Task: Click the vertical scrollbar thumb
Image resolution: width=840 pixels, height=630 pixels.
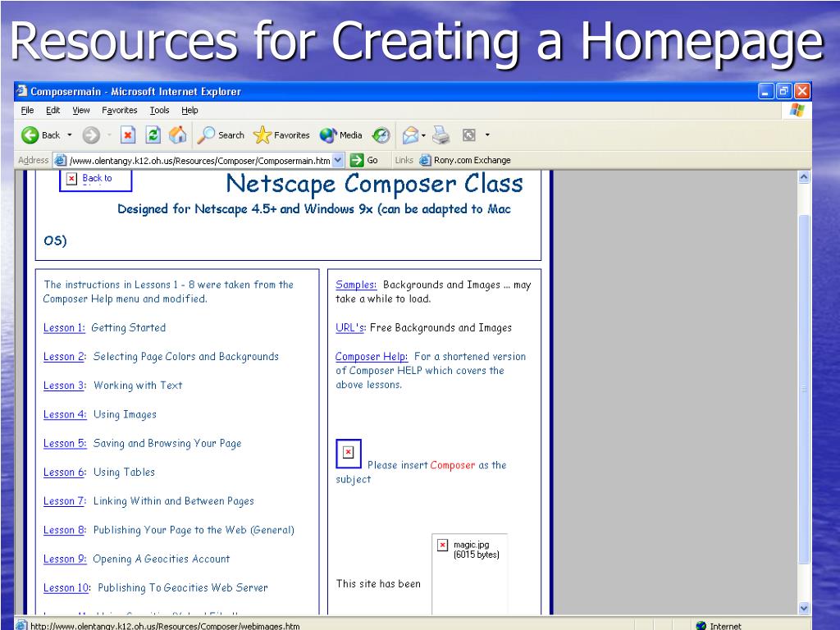Action: 804,389
